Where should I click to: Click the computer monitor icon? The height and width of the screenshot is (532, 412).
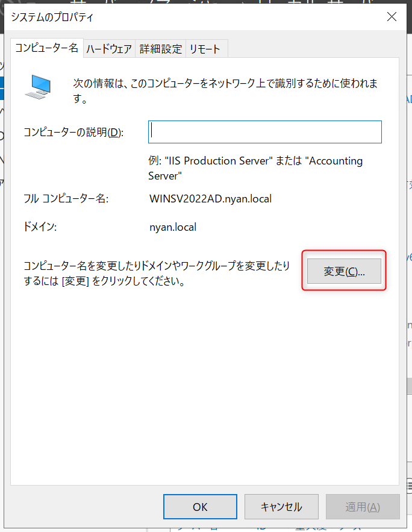[39, 86]
